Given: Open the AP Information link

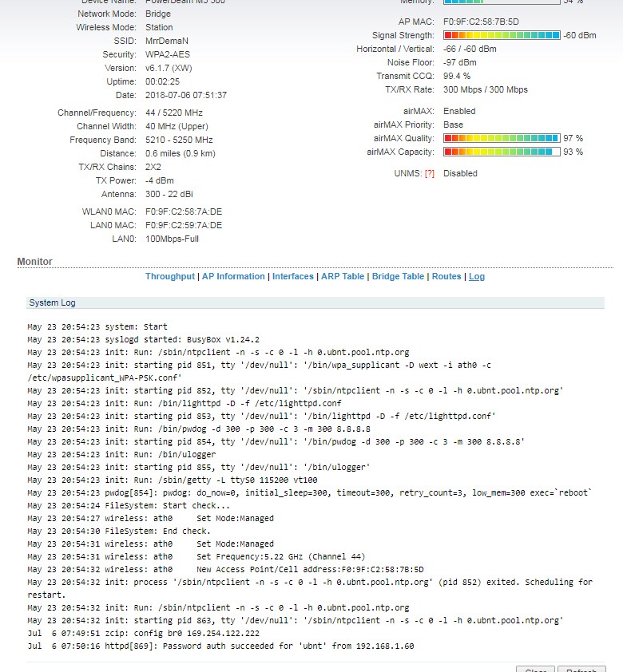Looking at the screenshot, I should [x=233, y=276].
